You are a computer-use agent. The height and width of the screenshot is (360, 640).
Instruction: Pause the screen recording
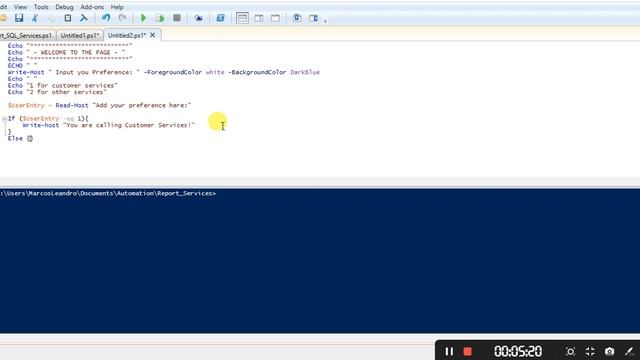[x=449, y=351]
